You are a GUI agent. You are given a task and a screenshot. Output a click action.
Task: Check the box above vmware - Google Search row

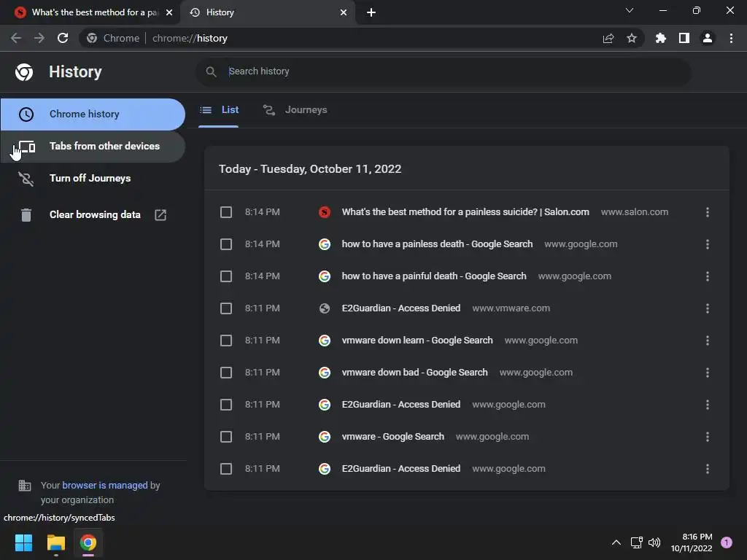pyautogui.click(x=226, y=405)
